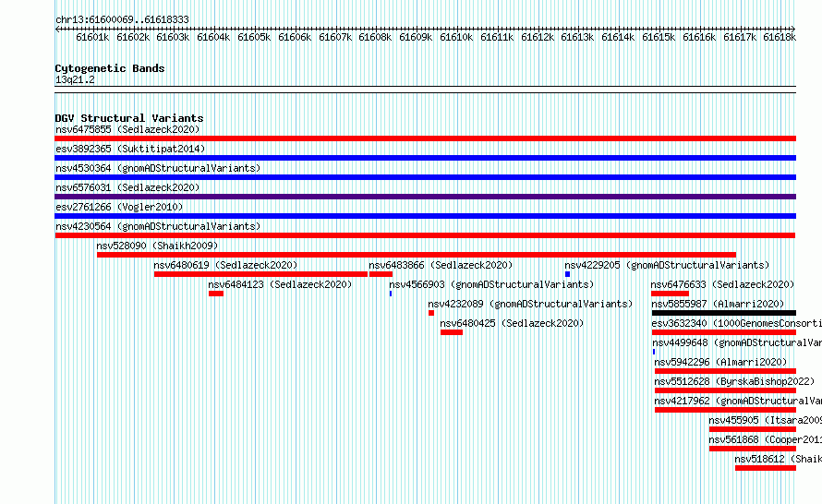Open nsv6483866 (Sedlazeck2020) label

point(441,265)
